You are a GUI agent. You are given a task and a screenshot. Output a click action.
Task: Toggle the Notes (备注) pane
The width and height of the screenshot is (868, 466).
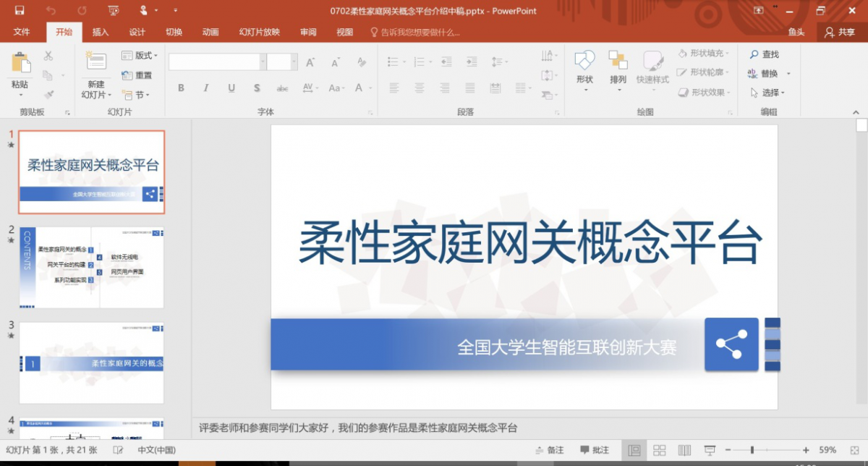pos(548,450)
